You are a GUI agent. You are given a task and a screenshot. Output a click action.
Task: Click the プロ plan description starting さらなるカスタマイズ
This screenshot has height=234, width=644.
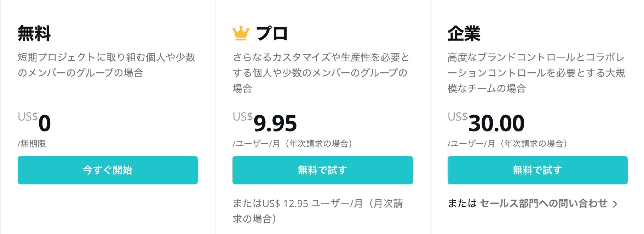point(321,73)
